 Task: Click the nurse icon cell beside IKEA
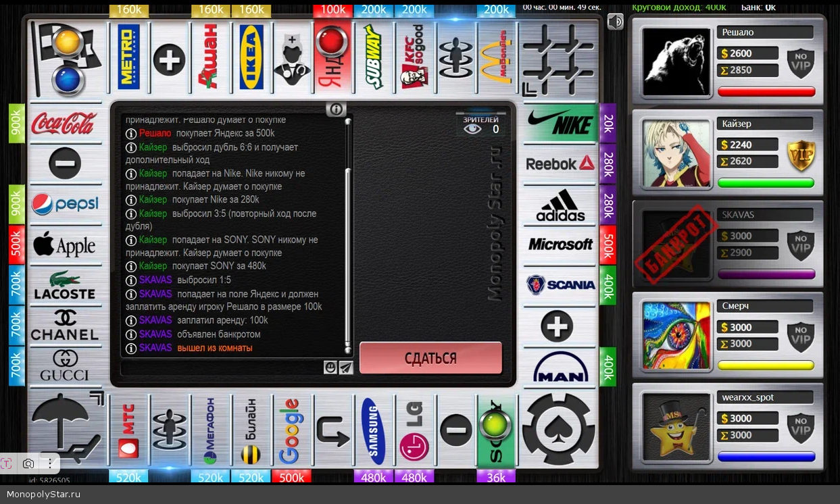(291, 57)
